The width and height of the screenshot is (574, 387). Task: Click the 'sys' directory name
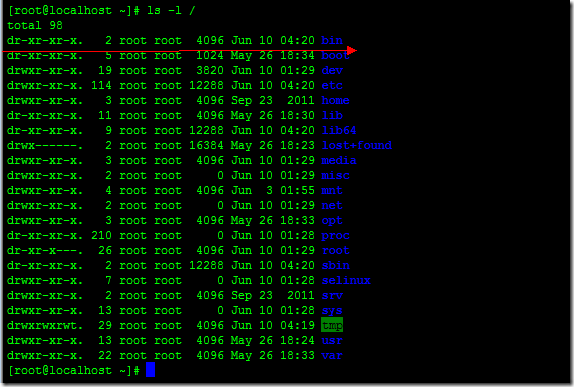point(332,310)
